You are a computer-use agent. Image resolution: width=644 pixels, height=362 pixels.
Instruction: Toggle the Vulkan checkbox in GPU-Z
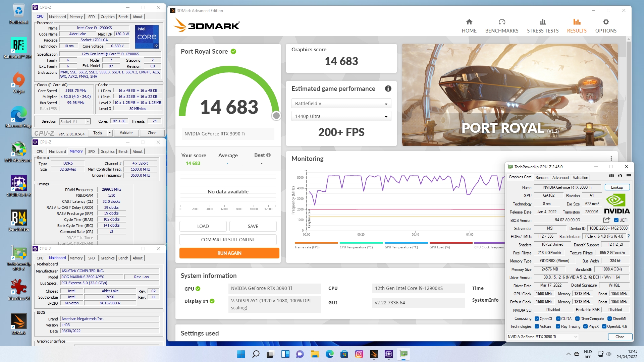[x=537, y=326]
